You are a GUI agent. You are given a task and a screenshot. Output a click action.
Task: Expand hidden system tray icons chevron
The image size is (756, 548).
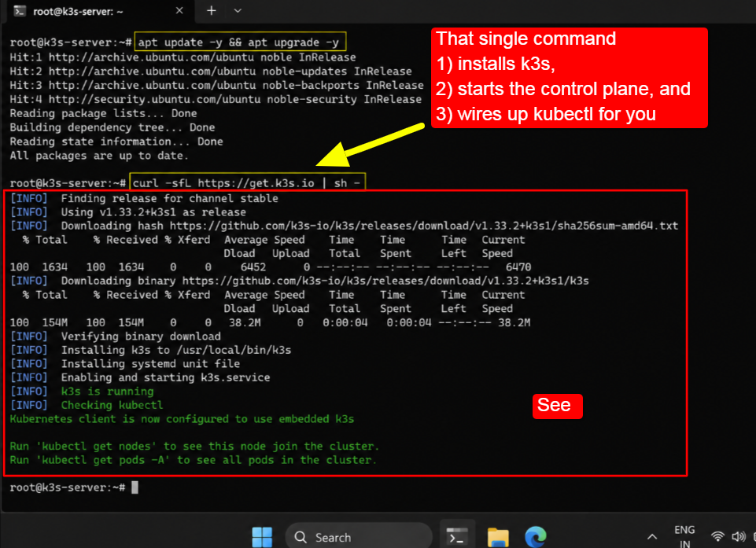coord(652,537)
